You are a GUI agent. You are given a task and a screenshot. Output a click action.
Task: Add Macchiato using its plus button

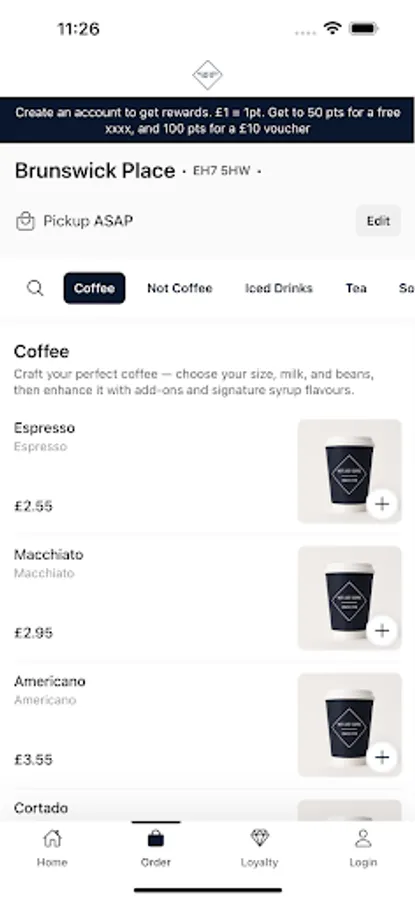[x=382, y=631]
